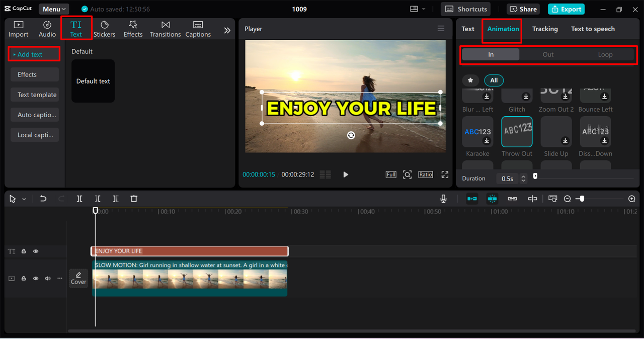Toggle auto snapping
Image resolution: width=644 pixels, height=339 pixels.
pos(492,199)
